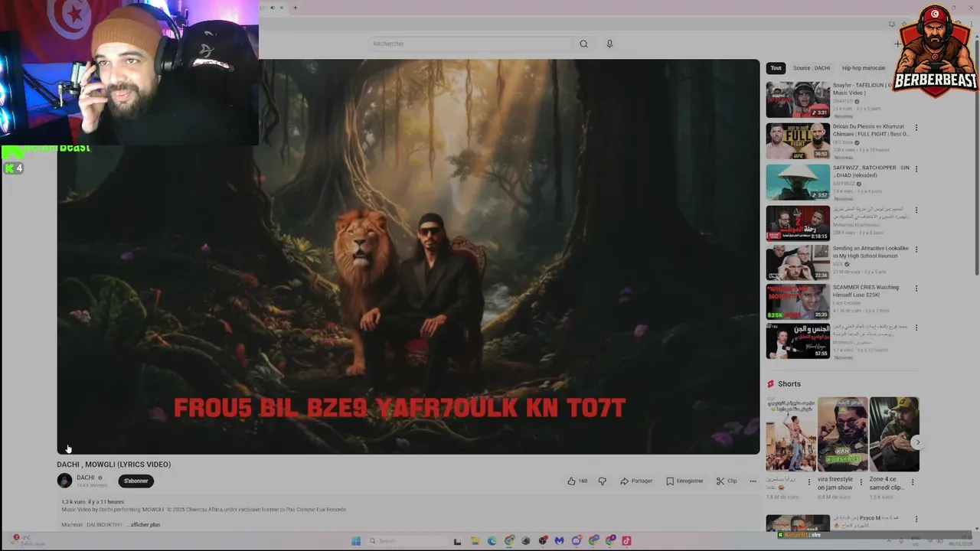Click the Partager share button
This screenshot has height=551, width=980.
click(636, 481)
